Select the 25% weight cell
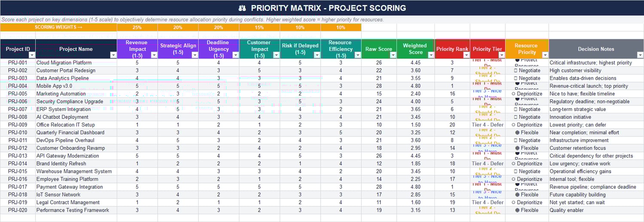The width and height of the screenshot is (644, 222). [x=137, y=27]
